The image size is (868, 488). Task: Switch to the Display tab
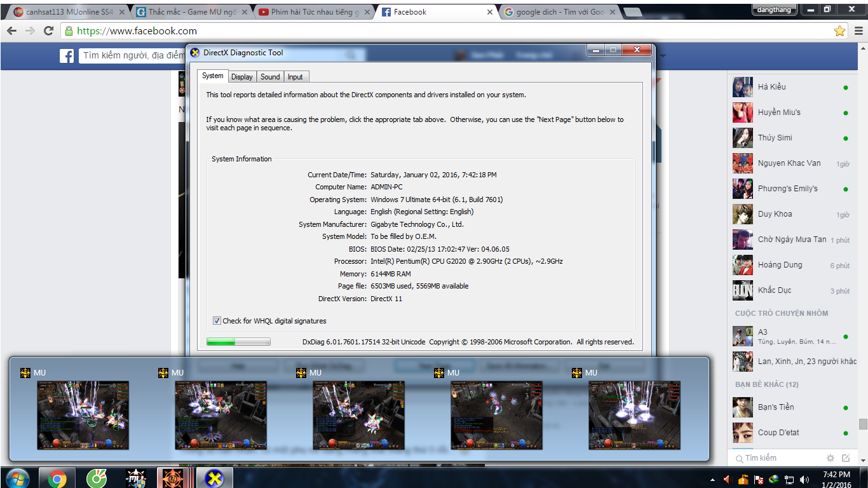[241, 77]
